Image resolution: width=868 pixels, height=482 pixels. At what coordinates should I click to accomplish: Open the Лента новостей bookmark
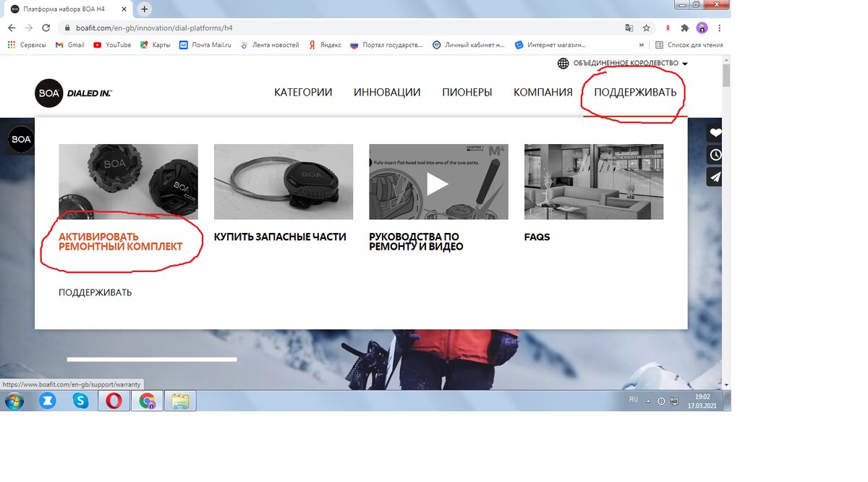coord(269,45)
